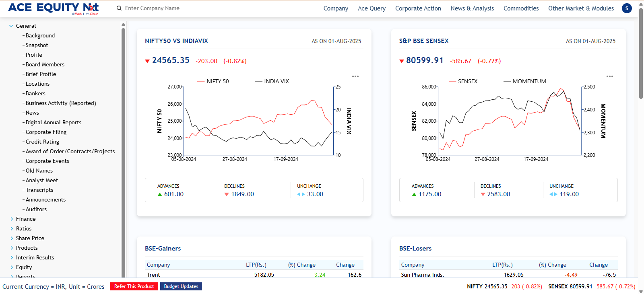The height and width of the screenshot is (294, 644).
Task: Click the Budget Updates button
Action: pyautogui.click(x=181, y=286)
